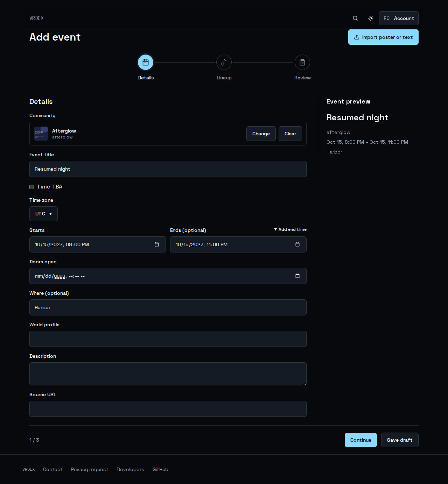Open calendar picker for Ends field
The height and width of the screenshot is (484, 448).
(297, 244)
